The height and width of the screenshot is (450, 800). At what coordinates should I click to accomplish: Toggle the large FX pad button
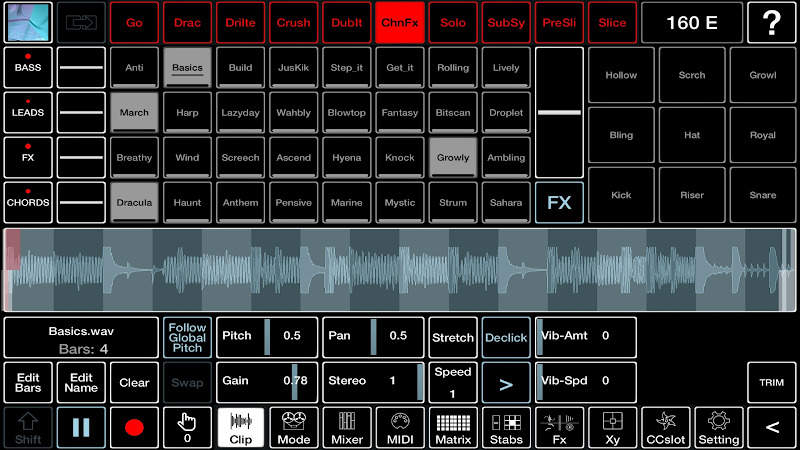(x=559, y=203)
